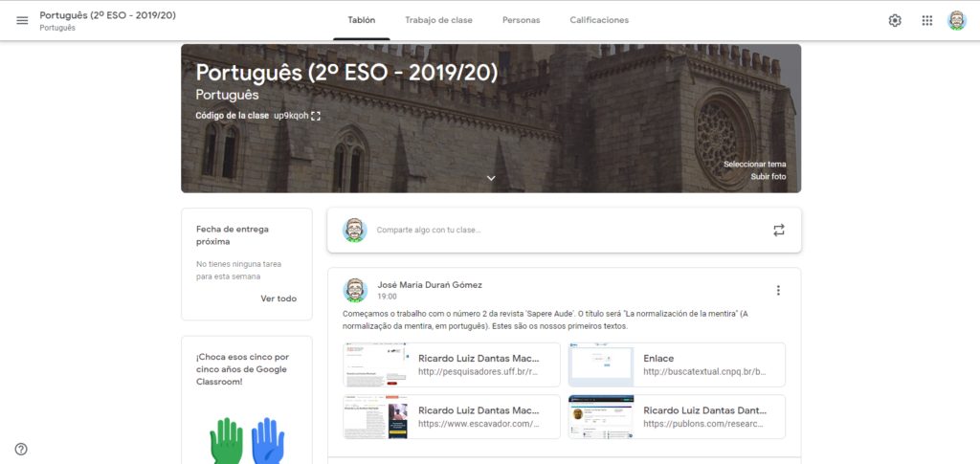Click Subir foto on the banner
The image size is (980, 464).
pyautogui.click(x=768, y=177)
